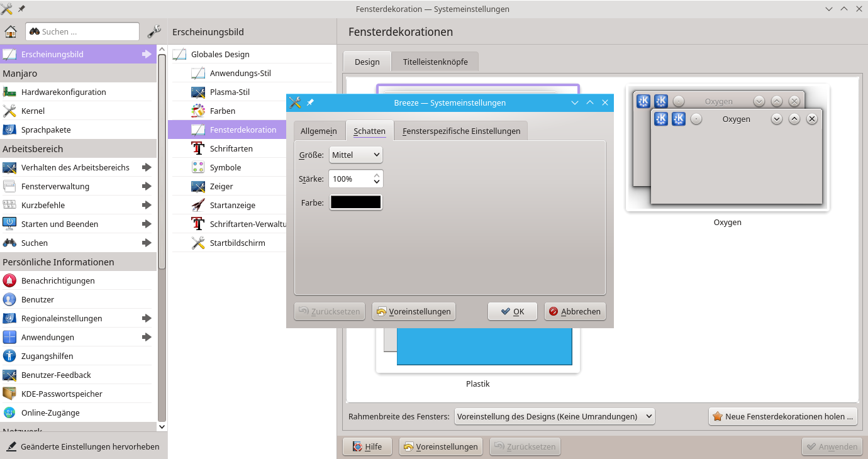Click the Symbole dots icon

click(x=198, y=167)
